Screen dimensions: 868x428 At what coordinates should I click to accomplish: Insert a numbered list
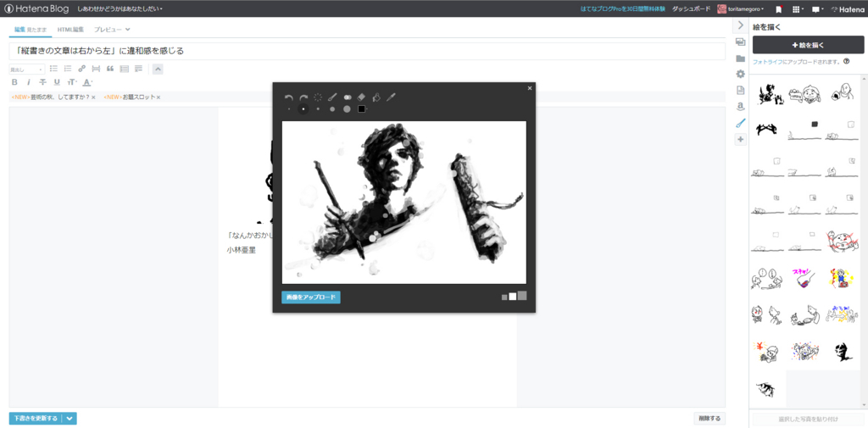click(x=68, y=69)
